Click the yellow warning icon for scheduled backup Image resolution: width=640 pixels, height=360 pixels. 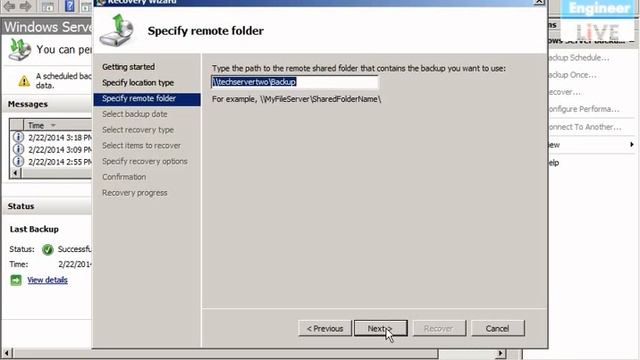(24, 81)
